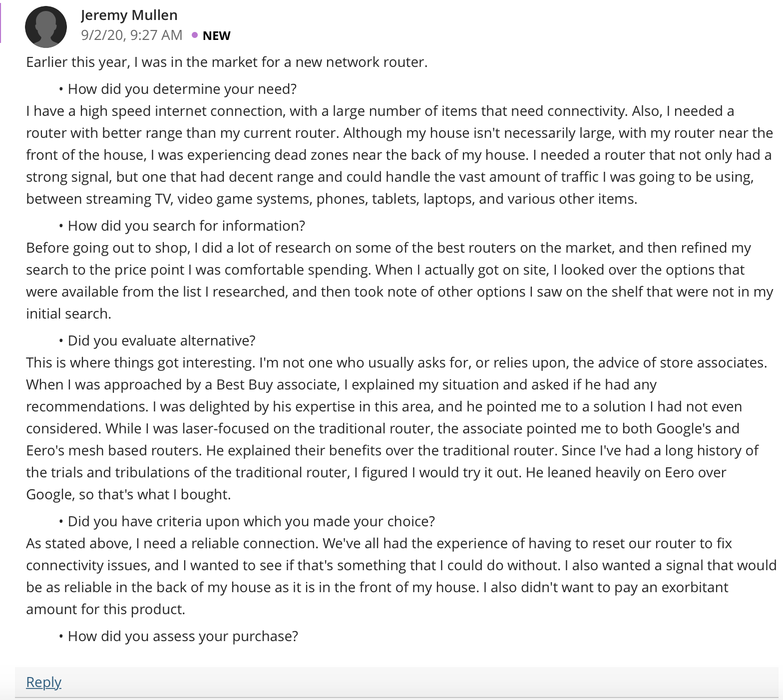783x700 pixels.
Task: Click the paragraph starting 'As stated above'
Action: pyautogui.click(x=401, y=576)
